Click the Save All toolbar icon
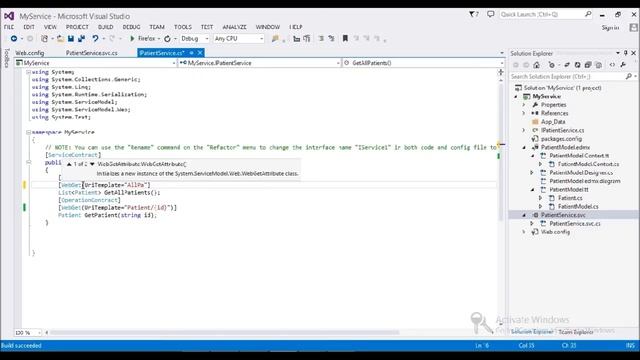 tap(81, 38)
